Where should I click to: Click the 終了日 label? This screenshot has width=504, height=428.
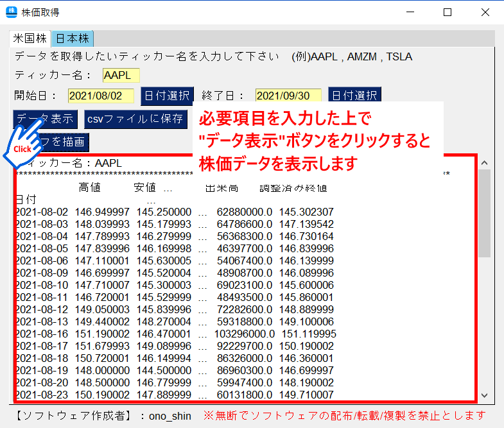[222, 96]
